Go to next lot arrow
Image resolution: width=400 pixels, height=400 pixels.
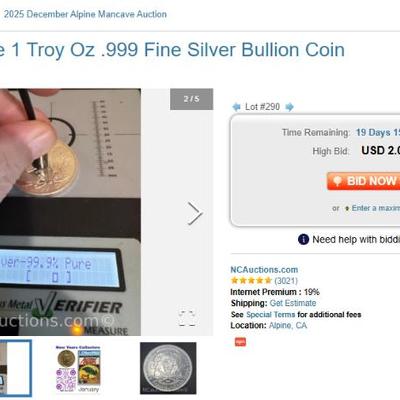(x=290, y=107)
